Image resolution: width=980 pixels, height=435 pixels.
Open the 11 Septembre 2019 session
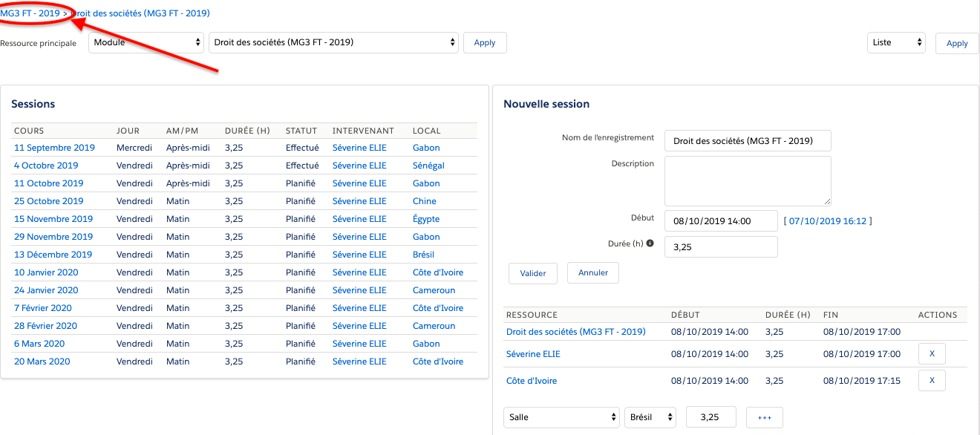click(x=55, y=148)
